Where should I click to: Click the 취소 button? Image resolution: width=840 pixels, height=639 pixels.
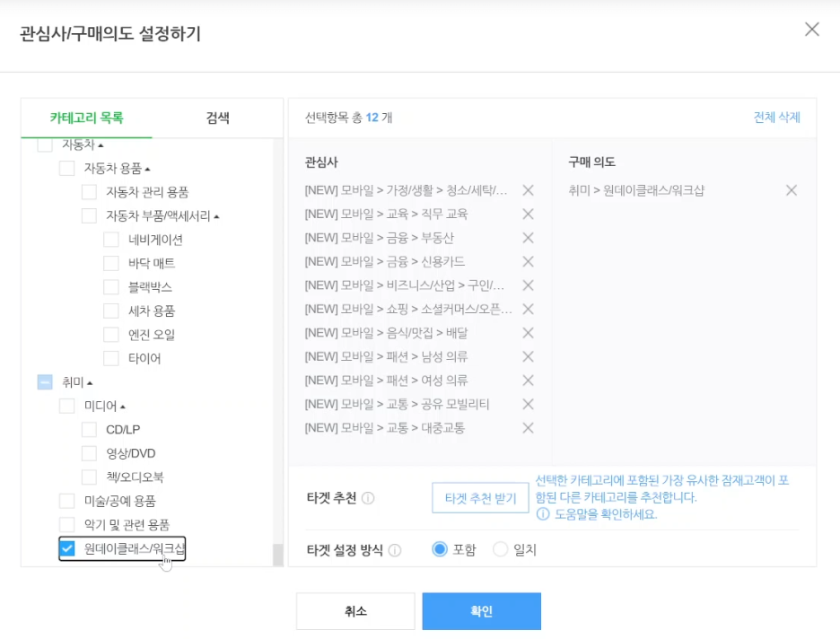pos(355,611)
